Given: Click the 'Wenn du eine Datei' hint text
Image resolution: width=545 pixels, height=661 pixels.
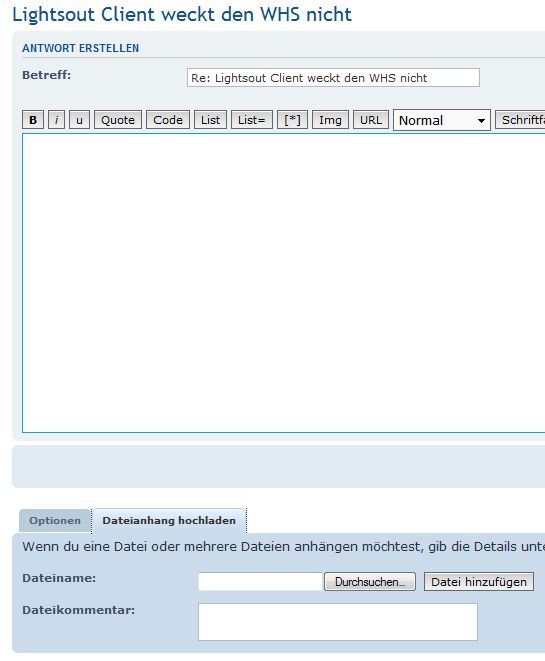Looking at the screenshot, I should [283, 547].
